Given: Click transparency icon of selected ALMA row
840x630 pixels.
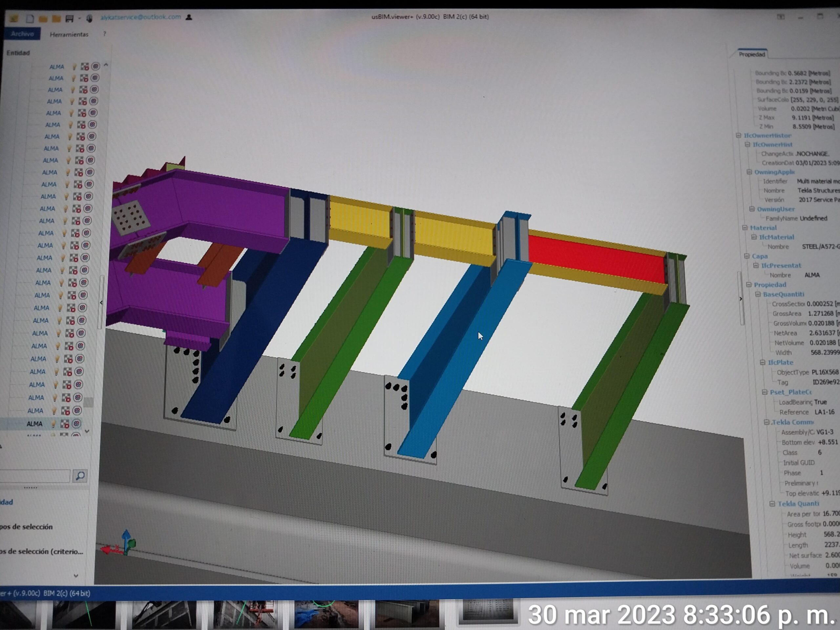Looking at the screenshot, I should 65,424.
